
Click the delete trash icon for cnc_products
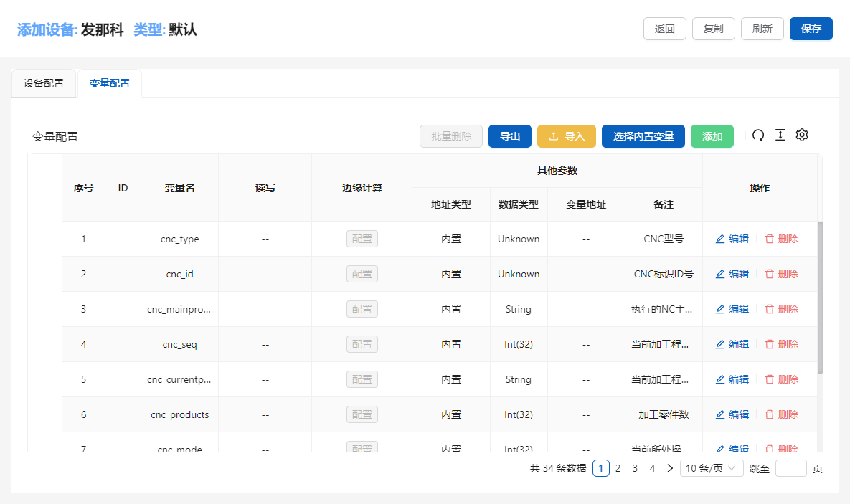(770, 414)
